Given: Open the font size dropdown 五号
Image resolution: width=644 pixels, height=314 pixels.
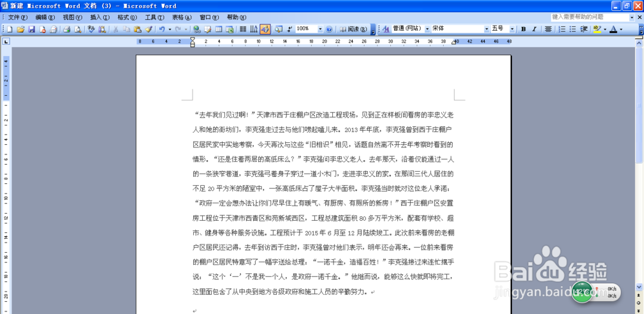Looking at the screenshot, I should [x=512, y=29].
